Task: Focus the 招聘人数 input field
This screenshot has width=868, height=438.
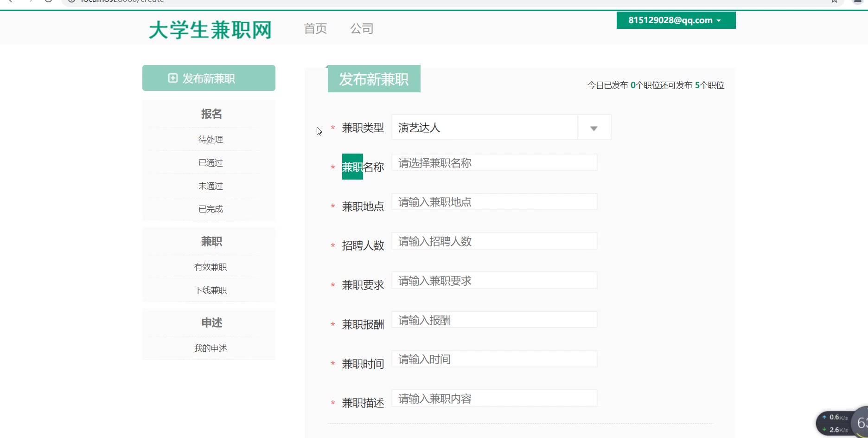Action: (x=494, y=241)
